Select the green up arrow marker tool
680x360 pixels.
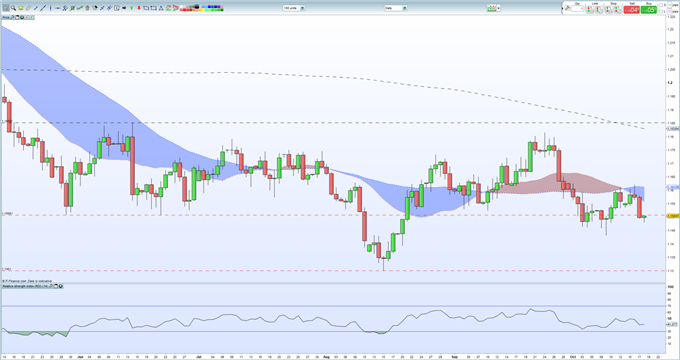tap(131, 8)
